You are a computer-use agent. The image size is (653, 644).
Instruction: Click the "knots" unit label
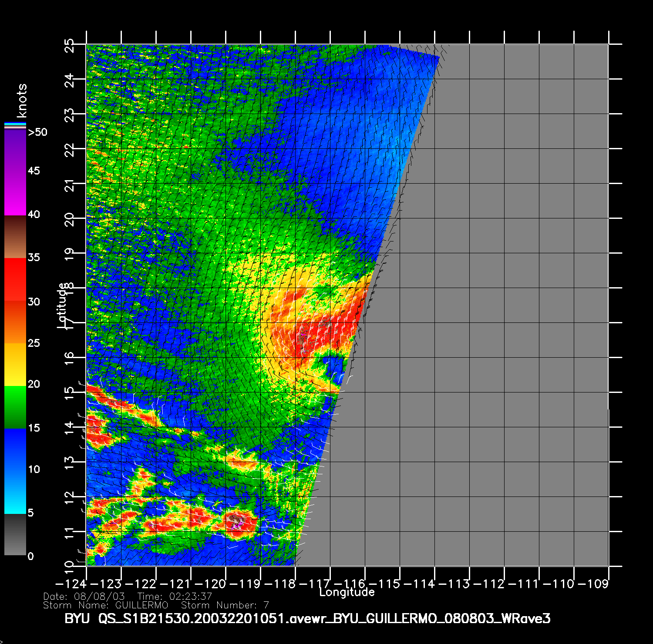(21, 101)
